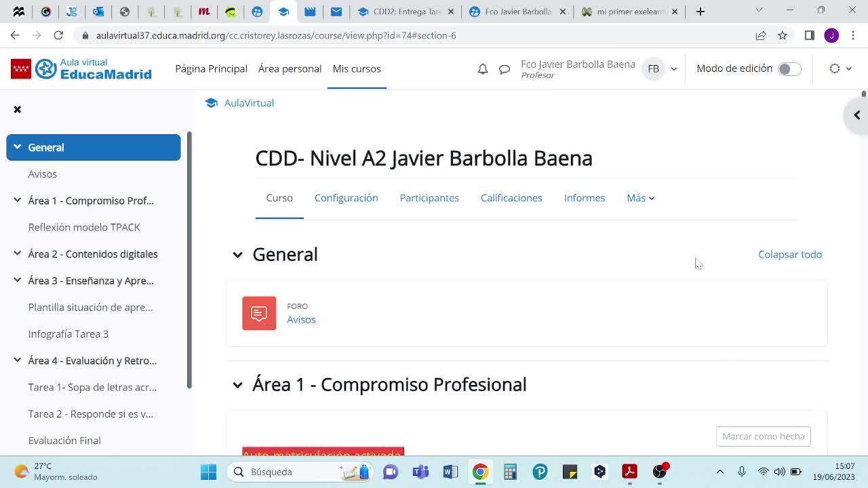This screenshot has width=868, height=488.
Task: Open Word from the taskbar
Action: (x=450, y=472)
